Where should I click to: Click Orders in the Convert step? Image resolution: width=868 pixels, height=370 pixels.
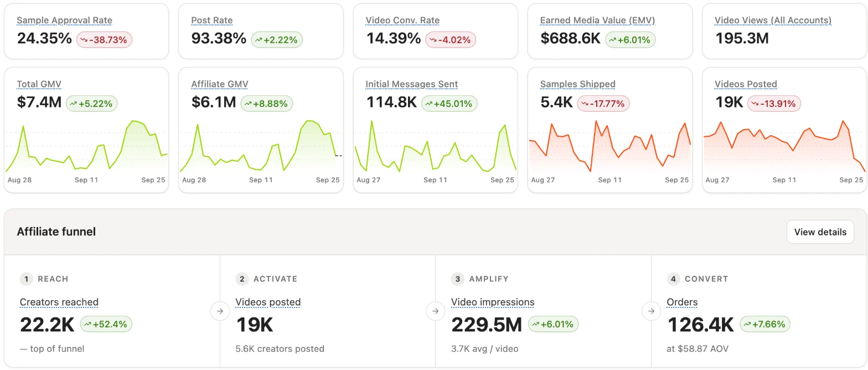click(x=682, y=302)
